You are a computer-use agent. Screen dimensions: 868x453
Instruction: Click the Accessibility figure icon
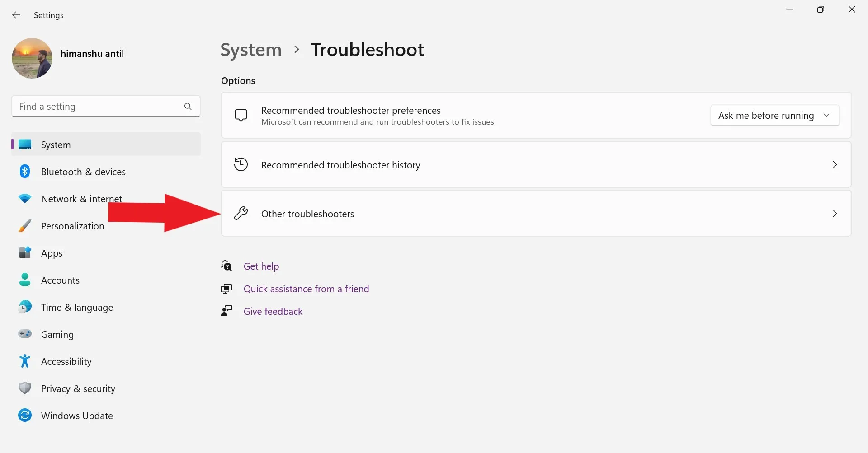pyautogui.click(x=25, y=361)
